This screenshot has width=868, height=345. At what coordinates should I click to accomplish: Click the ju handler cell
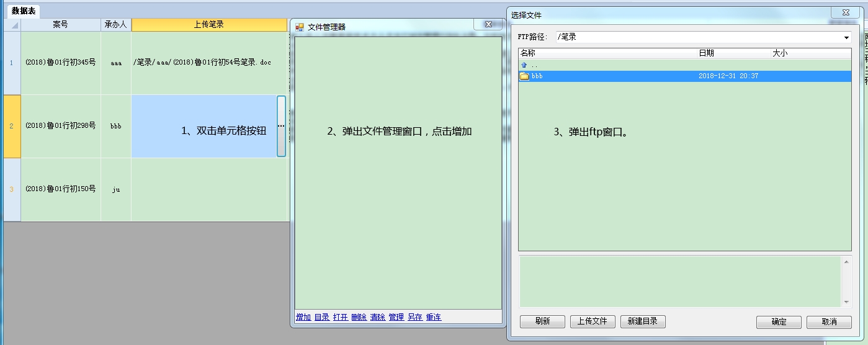pyautogui.click(x=116, y=189)
